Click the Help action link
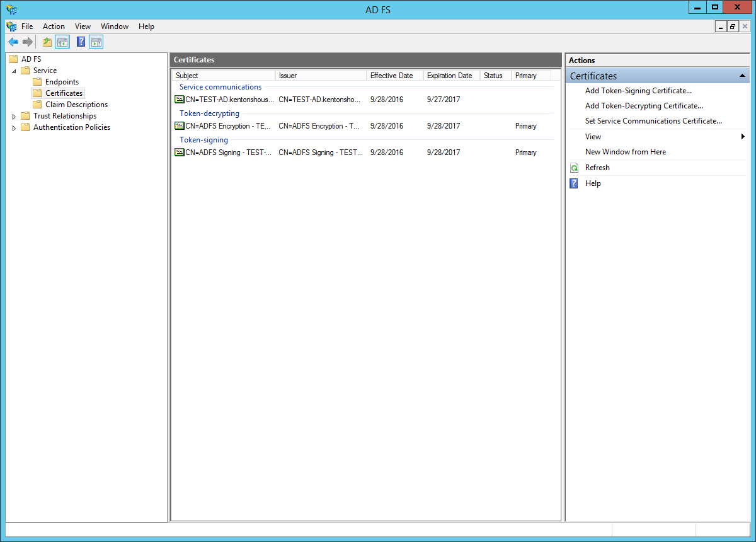This screenshot has width=756, height=542. (593, 183)
